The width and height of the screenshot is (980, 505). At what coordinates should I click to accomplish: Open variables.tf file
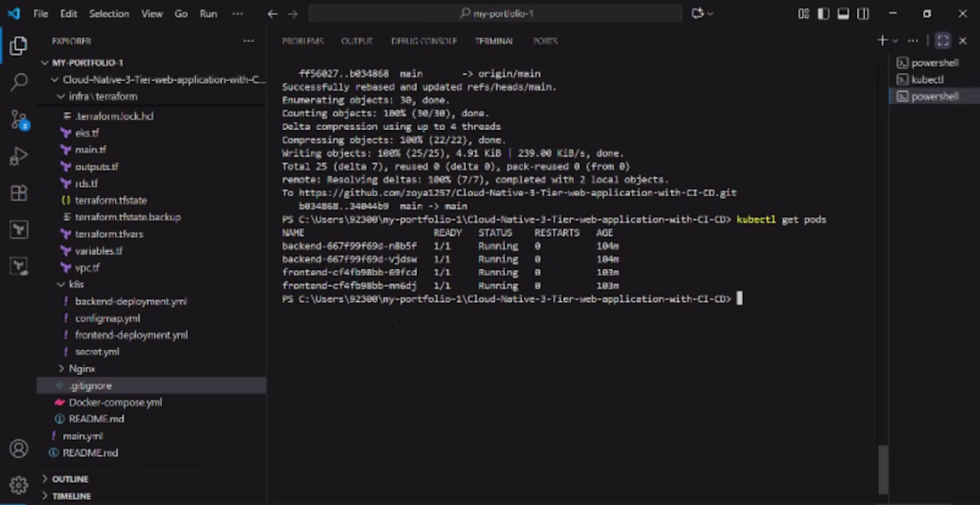(x=99, y=250)
